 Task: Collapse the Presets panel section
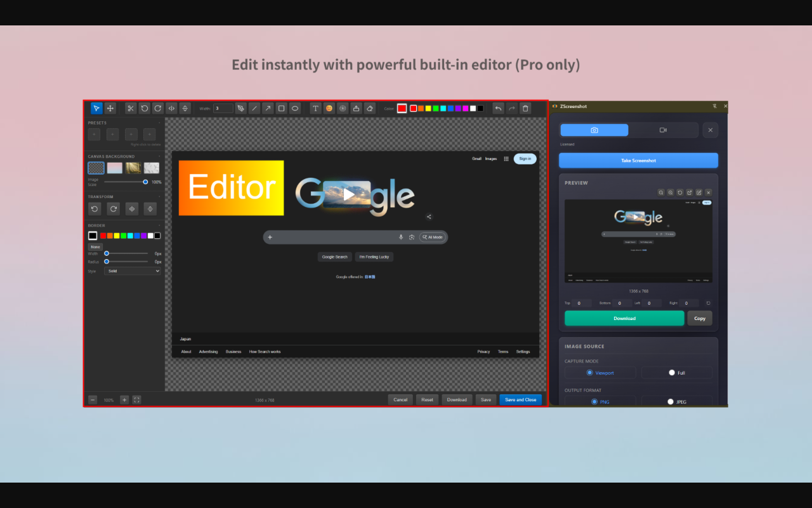(160, 122)
